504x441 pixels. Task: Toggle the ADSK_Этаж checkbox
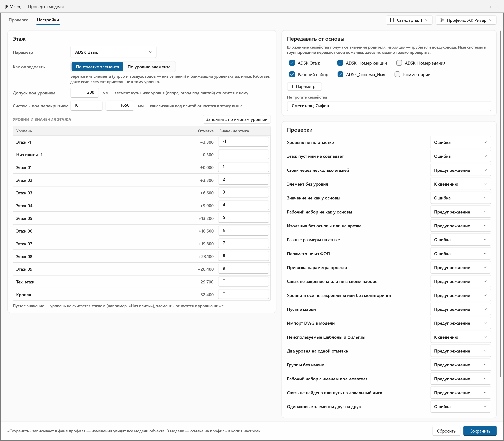[x=292, y=63]
